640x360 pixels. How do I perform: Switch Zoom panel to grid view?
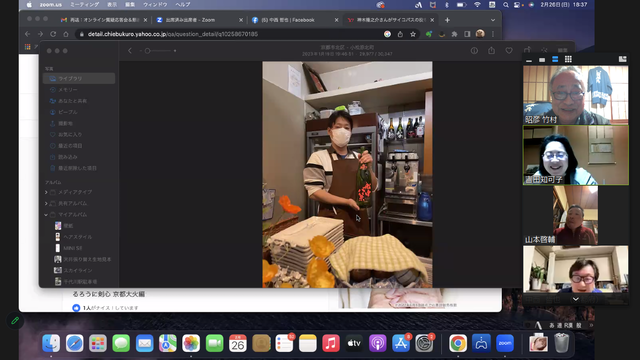pyautogui.click(x=568, y=60)
